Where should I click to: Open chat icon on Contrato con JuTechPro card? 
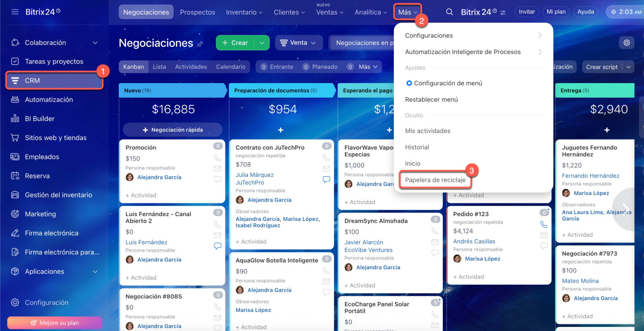click(326, 179)
